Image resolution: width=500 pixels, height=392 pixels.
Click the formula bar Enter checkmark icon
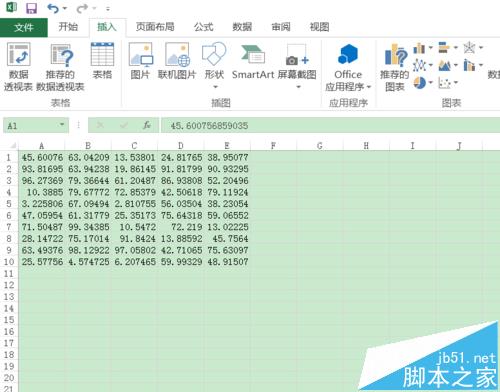coord(124,125)
